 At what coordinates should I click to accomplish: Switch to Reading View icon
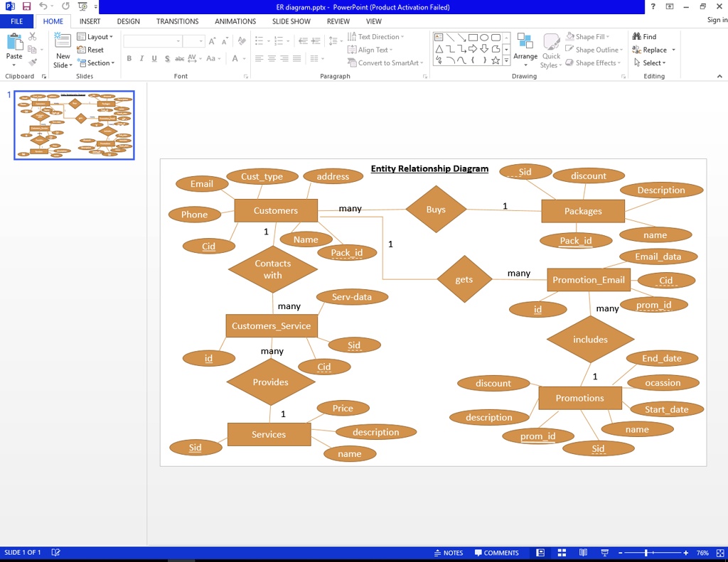(x=583, y=553)
